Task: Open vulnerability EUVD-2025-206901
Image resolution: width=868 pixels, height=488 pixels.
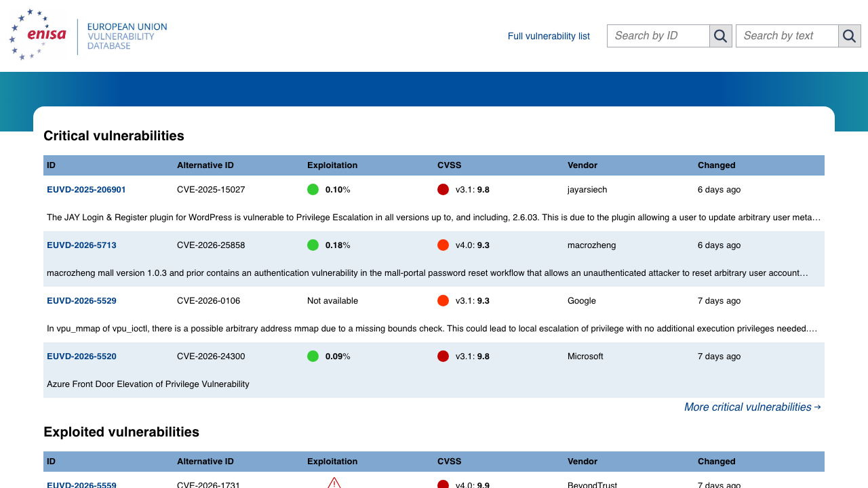Action: pos(86,190)
